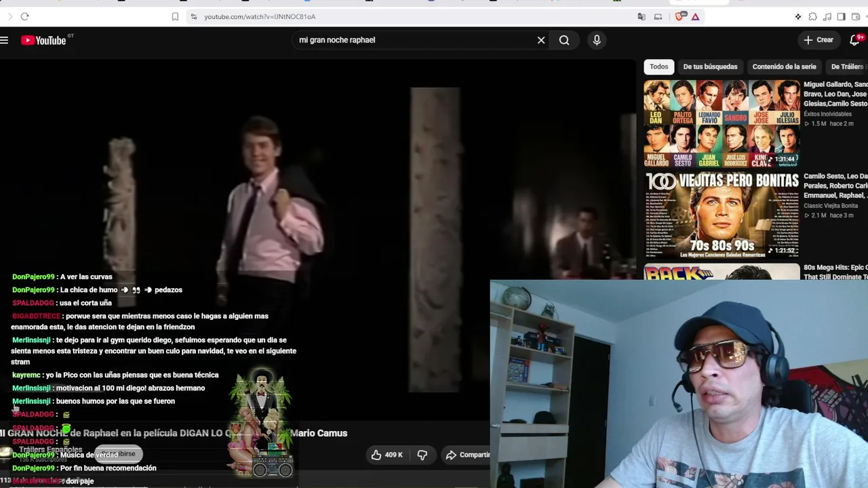The height and width of the screenshot is (488, 868).
Task: Open the 100 Viejitas Pero Bonitas thumbnail
Action: (722, 215)
